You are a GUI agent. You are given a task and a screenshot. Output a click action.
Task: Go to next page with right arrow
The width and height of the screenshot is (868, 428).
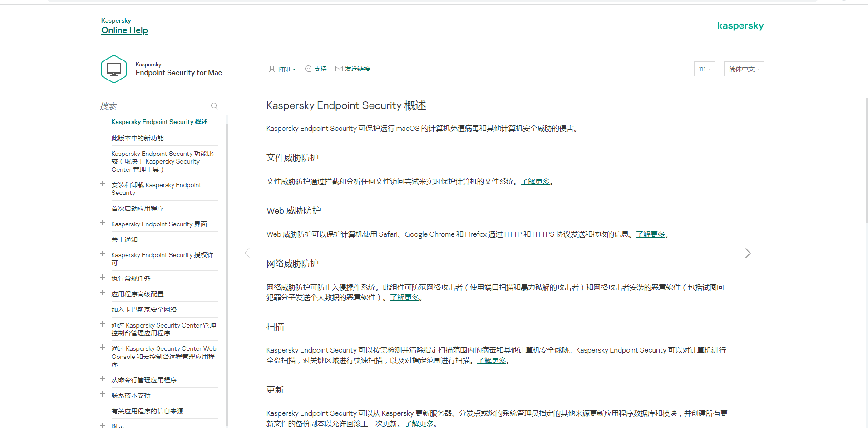[748, 253]
